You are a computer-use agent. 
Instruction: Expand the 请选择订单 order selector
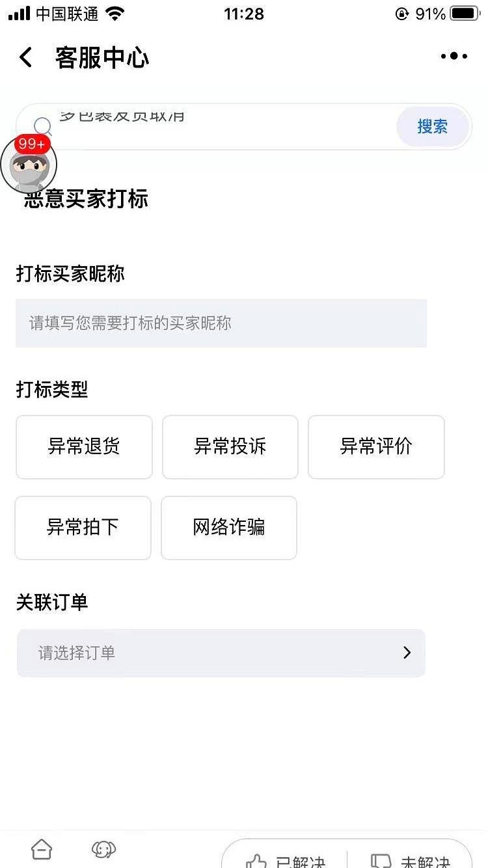(x=221, y=653)
